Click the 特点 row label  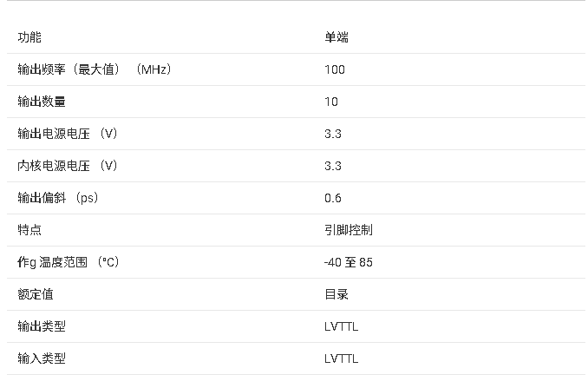point(29,230)
